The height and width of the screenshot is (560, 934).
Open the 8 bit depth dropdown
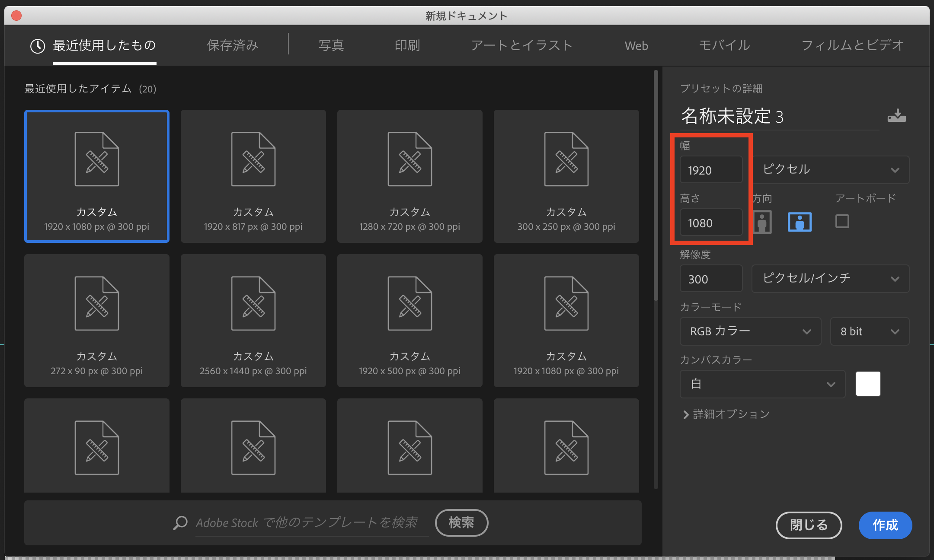(869, 331)
